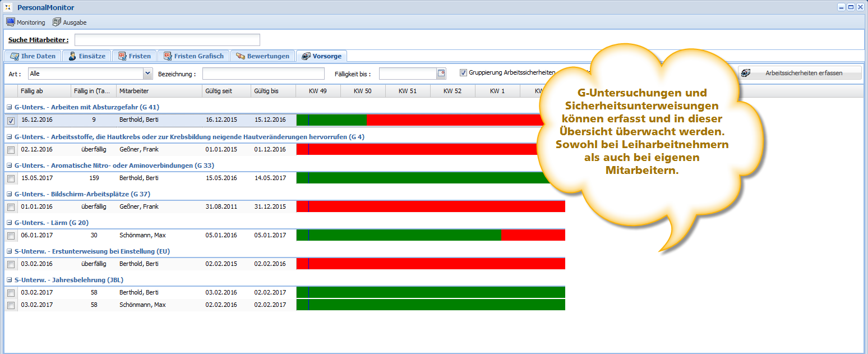Collapse the G-Unters. Lärm (G 20) group
The height and width of the screenshot is (354, 868).
(9, 223)
